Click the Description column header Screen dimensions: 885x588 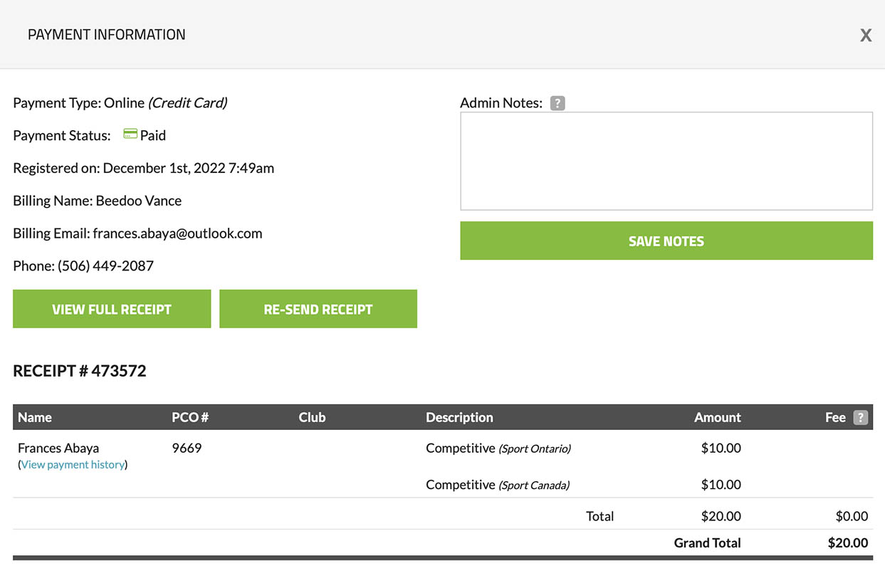pyautogui.click(x=459, y=418)
